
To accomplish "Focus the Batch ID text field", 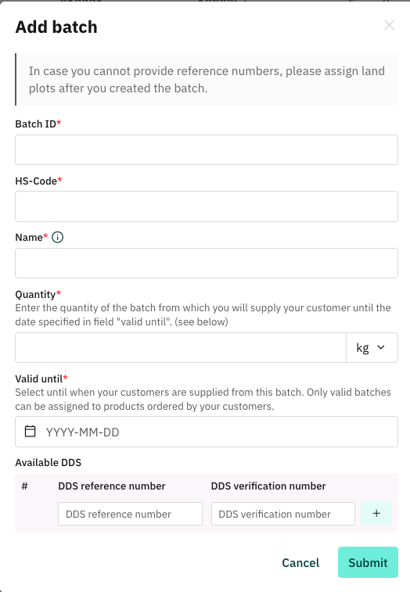I will pyautogui.click(x=207, y=150).
